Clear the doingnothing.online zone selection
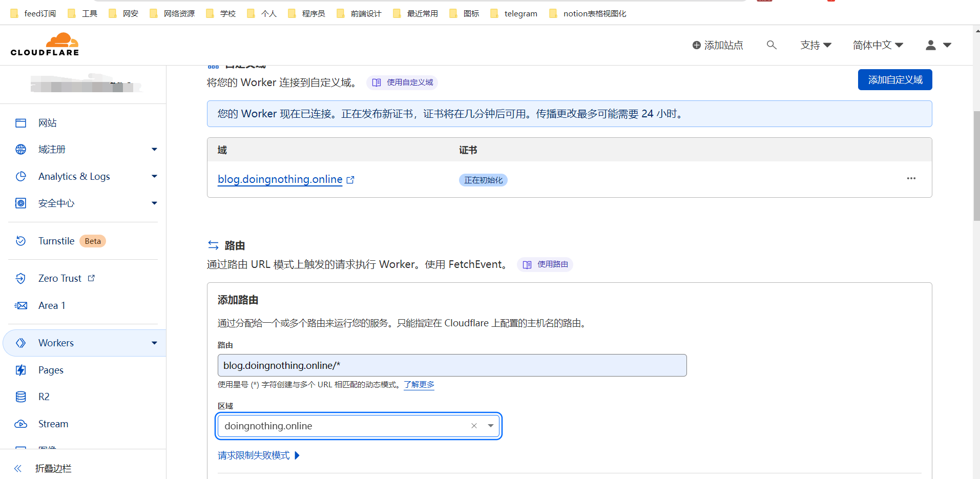The image size is (980, 479). click(x=474, y=426)
